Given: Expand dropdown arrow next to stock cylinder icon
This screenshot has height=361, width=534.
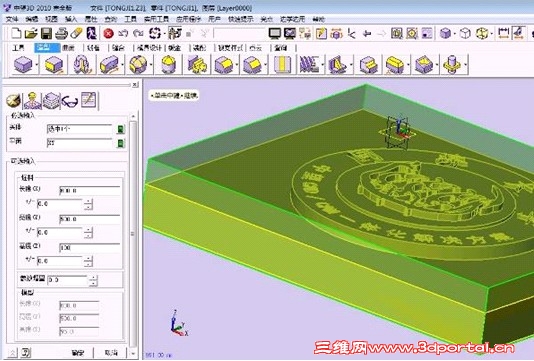Looking at the screenshot, I should pyautogui.click(x=466, y=65).
